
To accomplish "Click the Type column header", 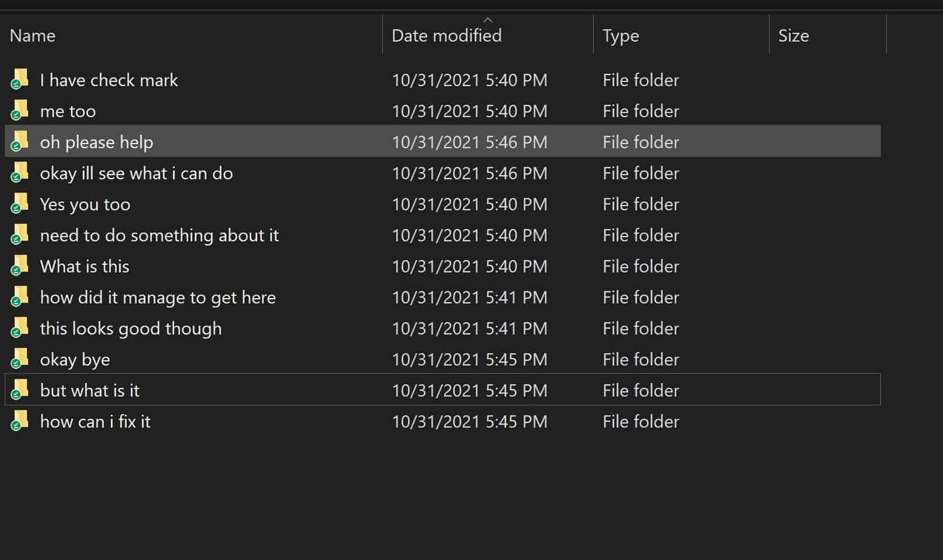I will [620, 36].
